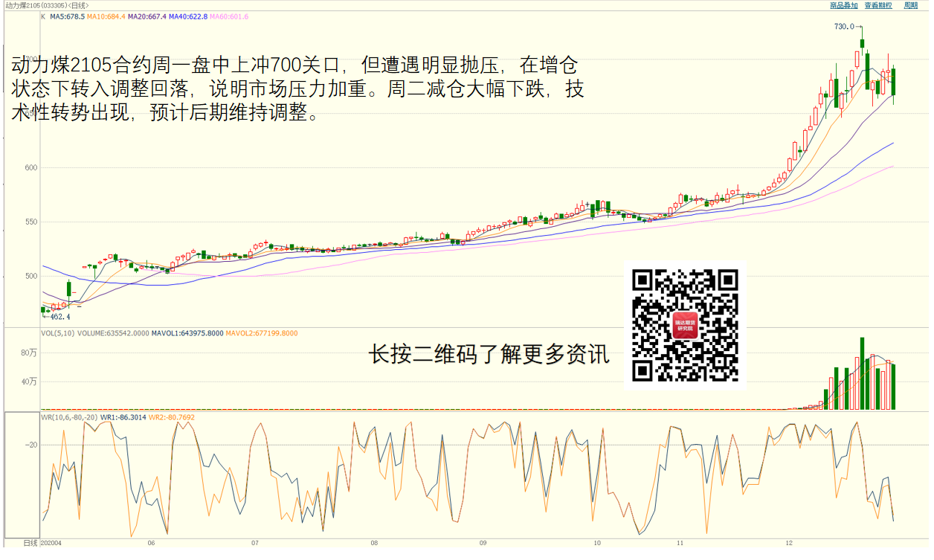Viewport: 934px width, 560px height.
Task: Click the 日线 label at bottom left
Action: point(30,544)
